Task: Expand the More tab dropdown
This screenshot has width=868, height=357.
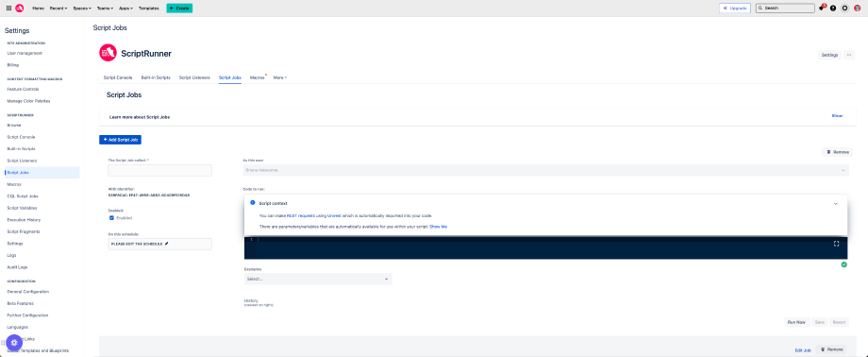Action: (x=280, y=77)
